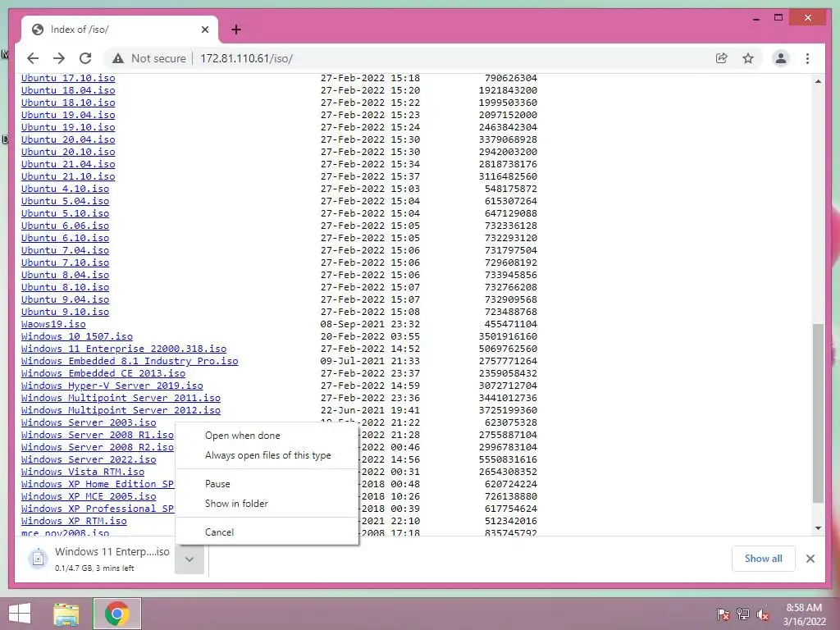Download Windows_11_Enterprise_22000.318.iso
Screen dimensions: 840x630
(124, 349)
